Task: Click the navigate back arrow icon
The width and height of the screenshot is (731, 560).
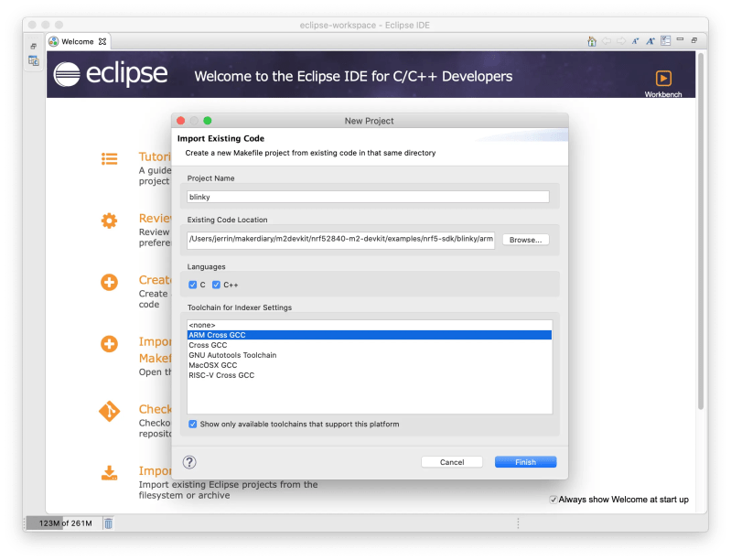Action: click(x=606, y=41)
